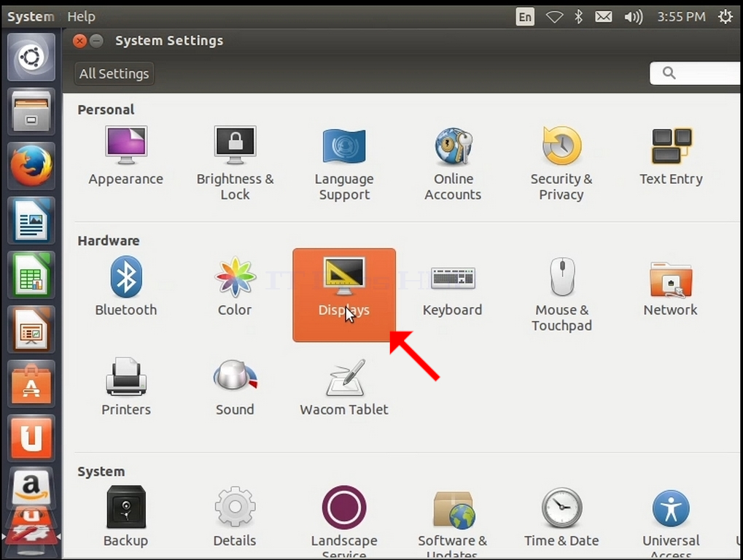Open Printers settings
The height and width of the screenshot is (560, 743).
(126, 386)
